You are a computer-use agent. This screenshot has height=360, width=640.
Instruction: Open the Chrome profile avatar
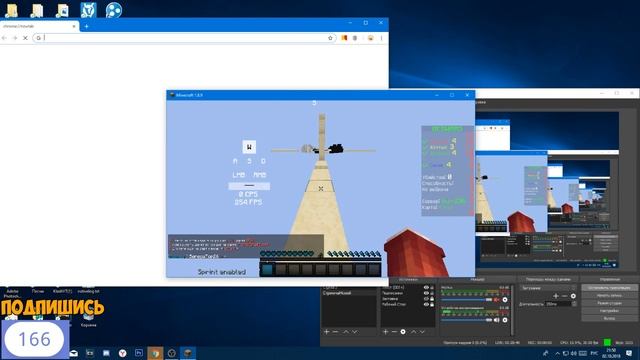coord(371,38)
